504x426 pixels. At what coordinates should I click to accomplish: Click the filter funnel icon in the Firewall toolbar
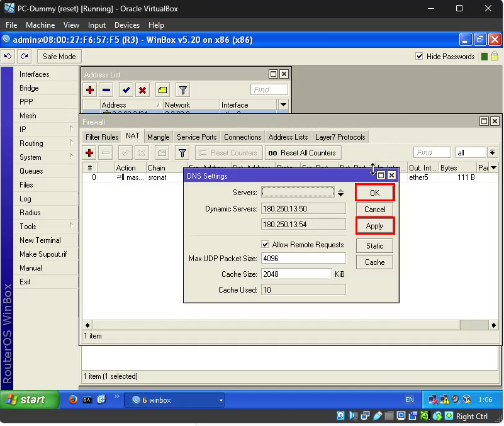coord(182,153)
